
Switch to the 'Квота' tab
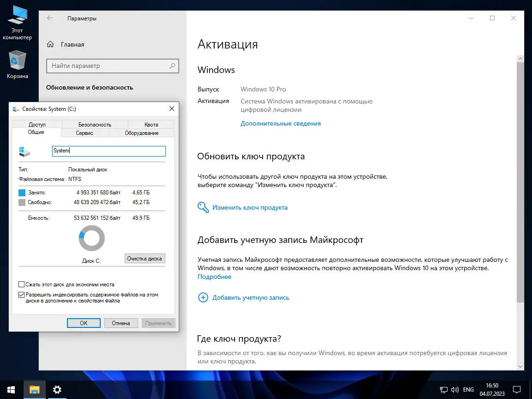pos(151,125)
